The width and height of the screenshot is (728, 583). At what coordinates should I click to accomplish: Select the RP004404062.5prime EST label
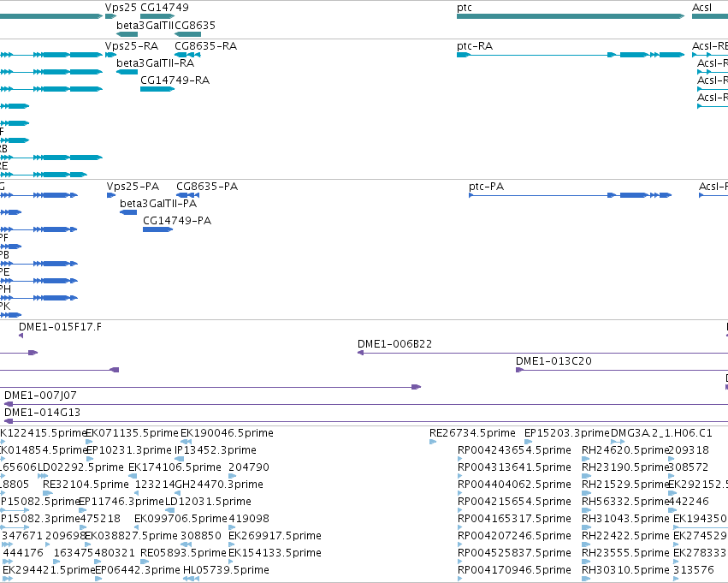[514, 485]
